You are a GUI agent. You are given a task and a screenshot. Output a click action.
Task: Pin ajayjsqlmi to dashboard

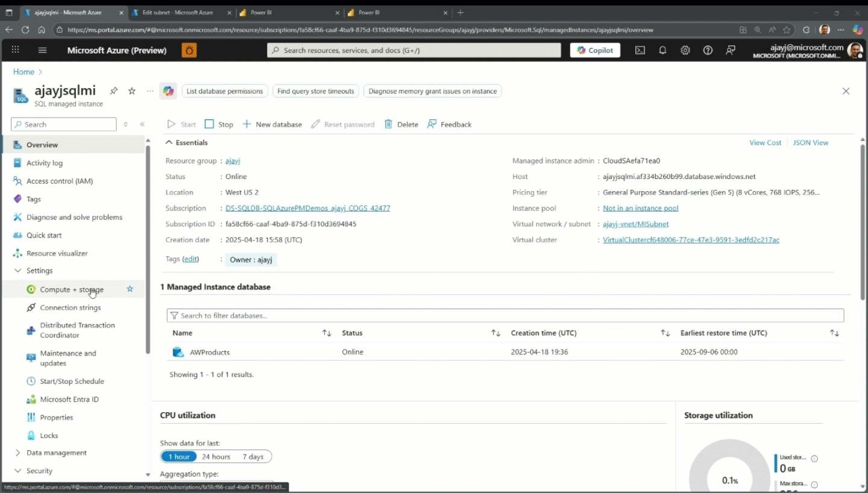113,91
